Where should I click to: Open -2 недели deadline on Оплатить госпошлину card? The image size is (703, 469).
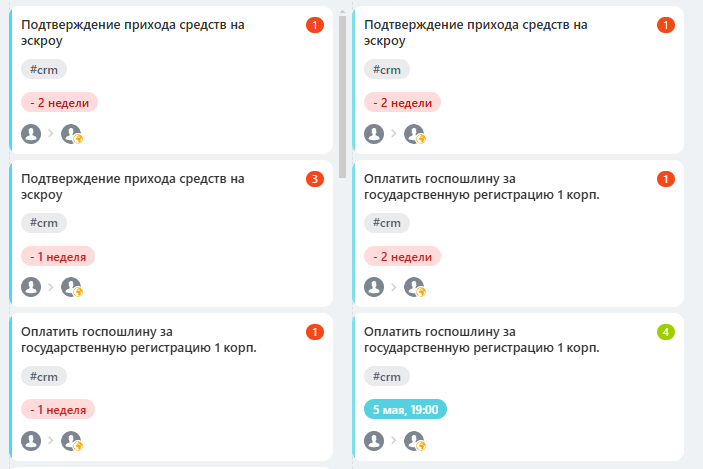(402, 256)
